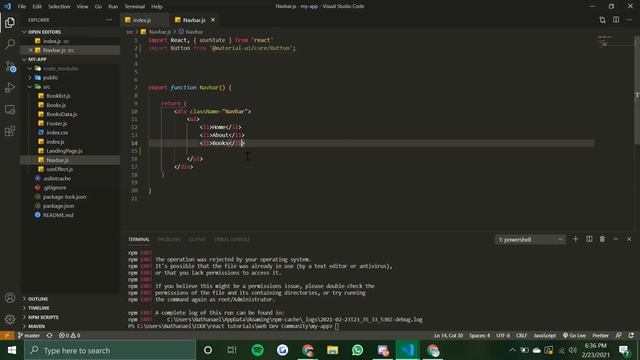Open changes compare icon in editor toolbar
The image size is (640, 360).
click(x=602, y=20)
